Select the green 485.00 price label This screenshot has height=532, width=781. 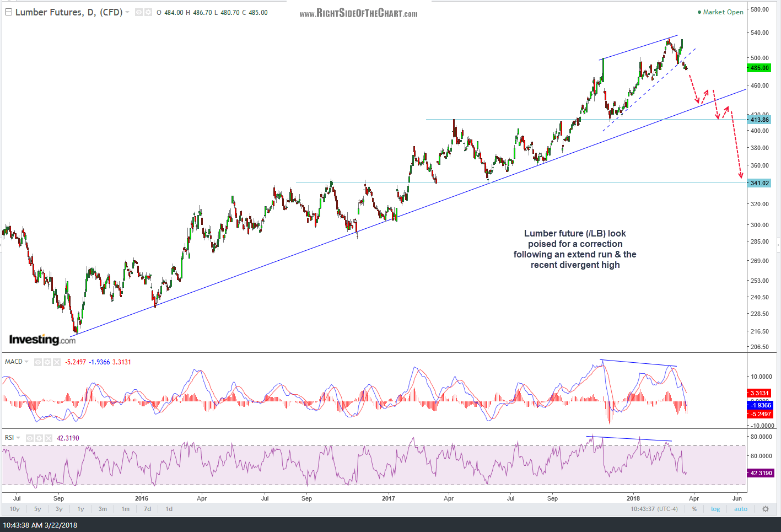759,68
